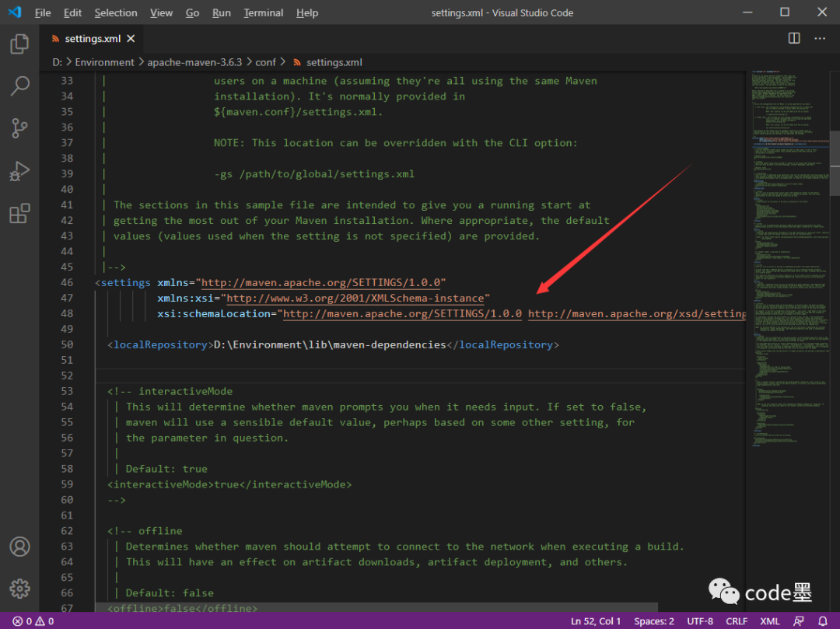Open the Manage gear icon
840x629 pixels.
19,589
